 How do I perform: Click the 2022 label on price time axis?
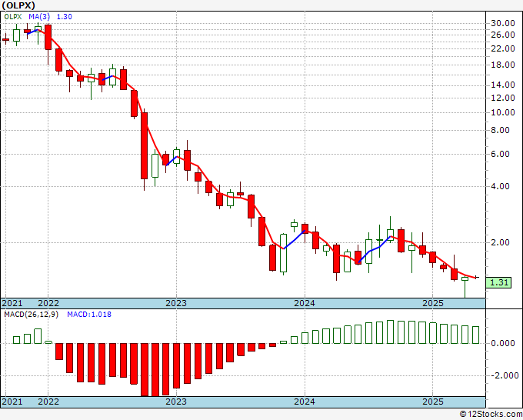[48, 303]
